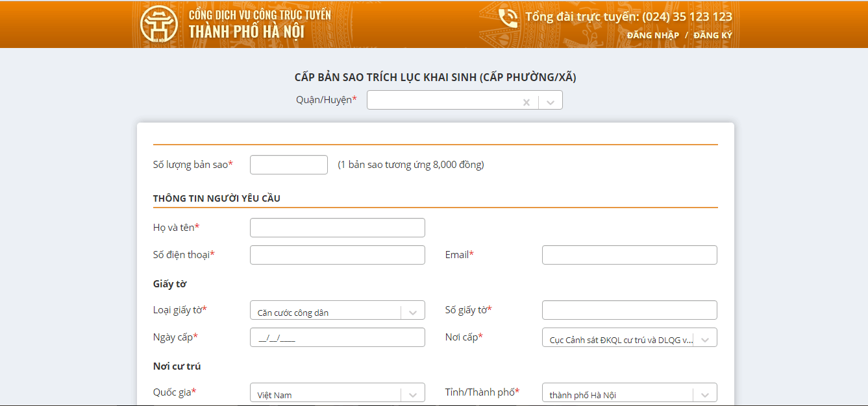Click the Hanoi city gate logo

[158, 24]
